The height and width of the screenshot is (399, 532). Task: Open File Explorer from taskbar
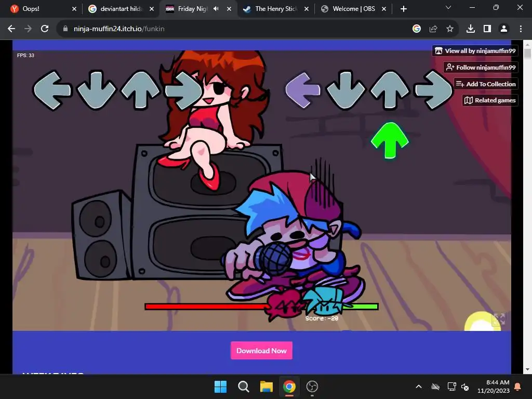[x=267, y=387]
